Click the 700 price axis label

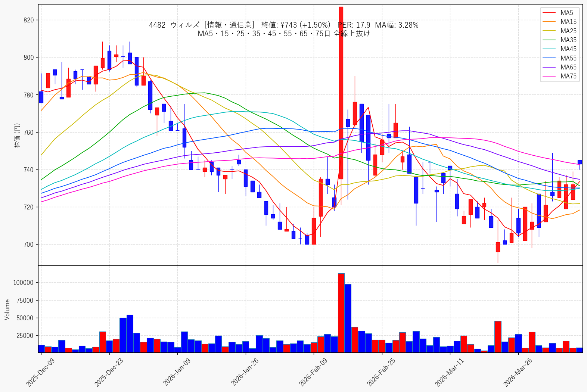point(29,245)
